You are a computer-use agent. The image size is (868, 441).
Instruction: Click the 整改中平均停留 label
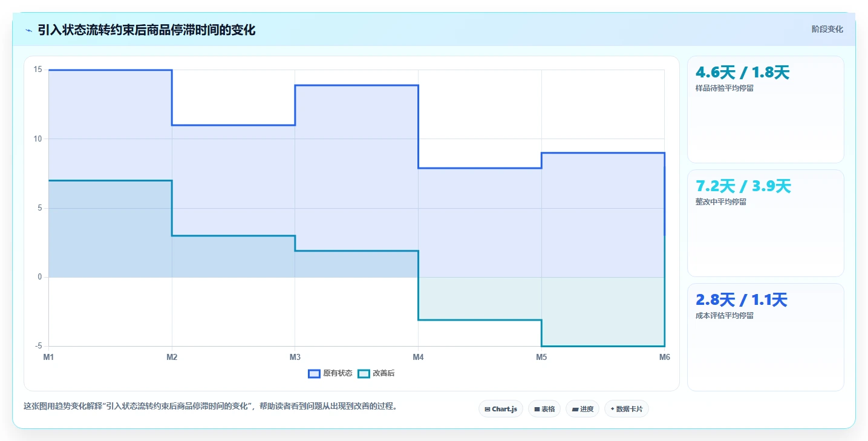point(721,202)
